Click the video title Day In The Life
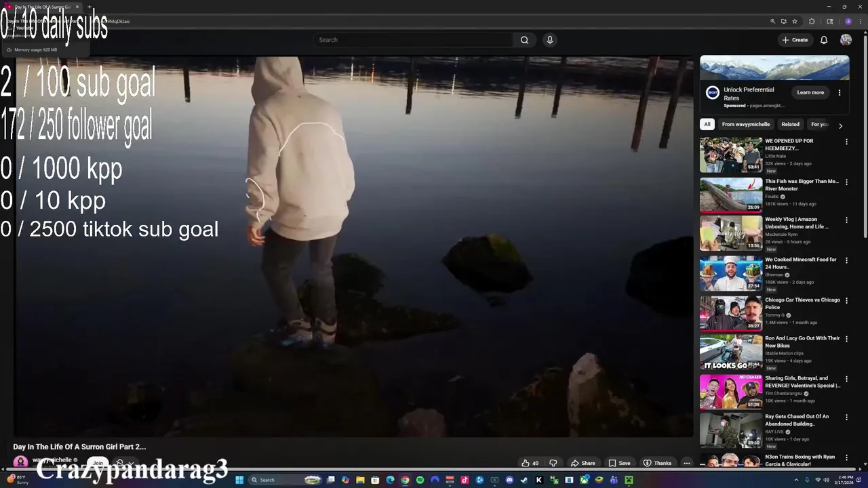Image resolution: width=868 pixels, height=488 pixels. (x=79, y=447)
